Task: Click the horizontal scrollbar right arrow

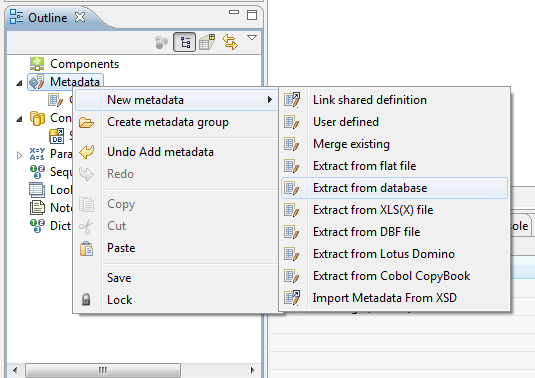Action: pyautogui.click(x=252, y=370)
